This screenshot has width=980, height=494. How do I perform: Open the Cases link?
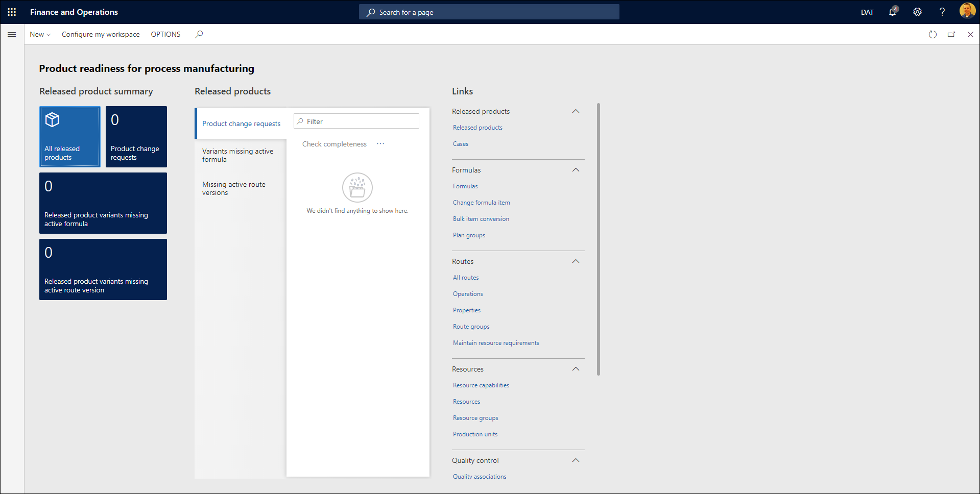click(461, 144)
